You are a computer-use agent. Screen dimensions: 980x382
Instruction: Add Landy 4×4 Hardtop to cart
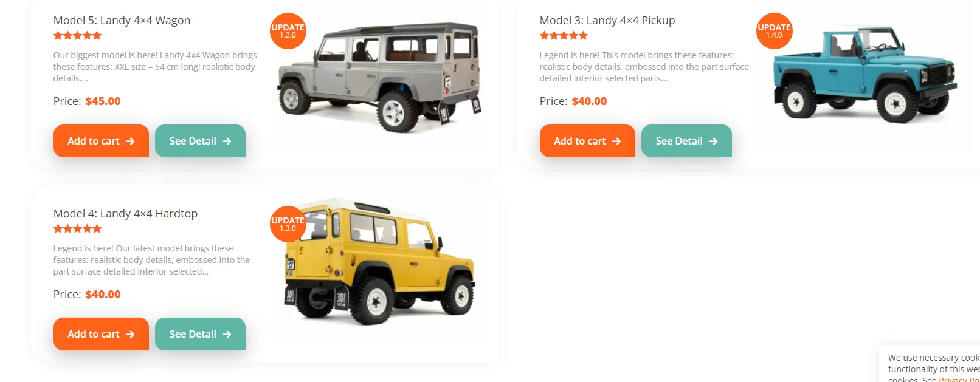pyautogui.click(x=101, y=334)
